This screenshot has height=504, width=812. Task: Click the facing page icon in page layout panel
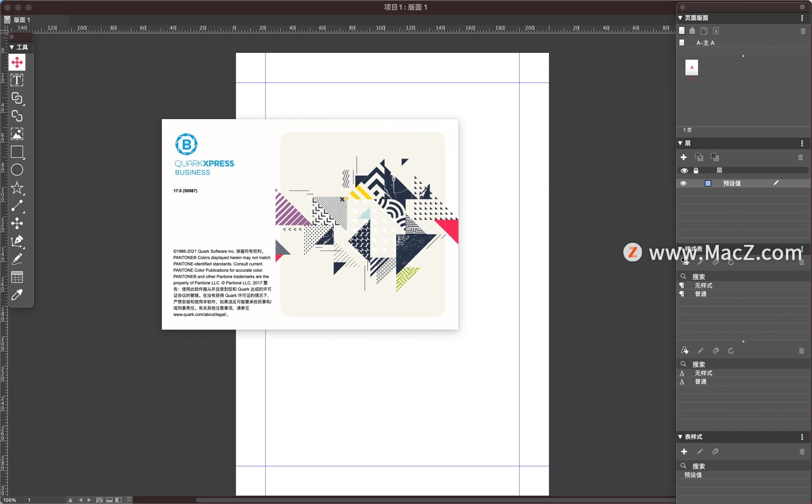(x=692, y=31)
